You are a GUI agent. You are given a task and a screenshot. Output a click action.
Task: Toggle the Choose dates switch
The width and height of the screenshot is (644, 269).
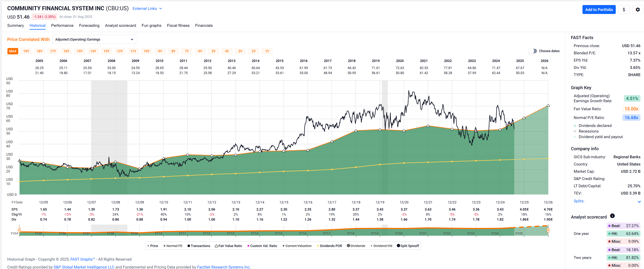(x=533, y=51)
